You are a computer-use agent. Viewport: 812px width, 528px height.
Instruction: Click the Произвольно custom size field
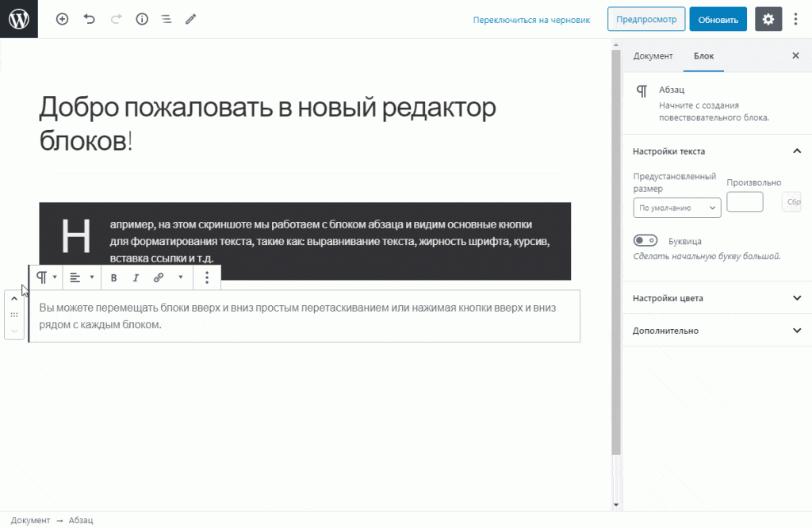point(745,201)
